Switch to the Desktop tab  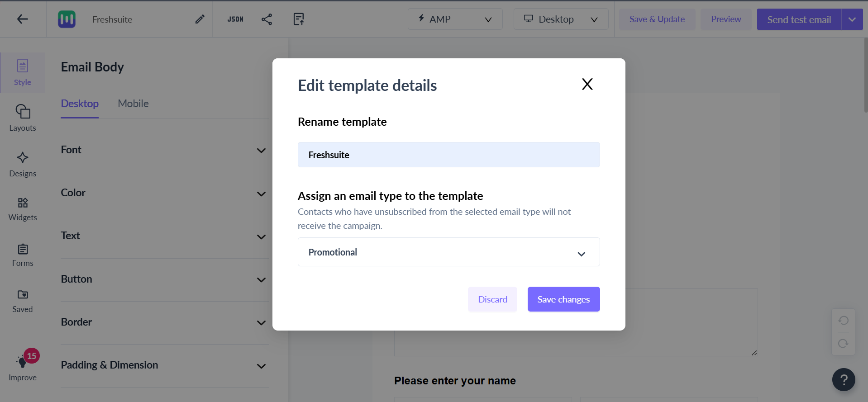point(80,104)
